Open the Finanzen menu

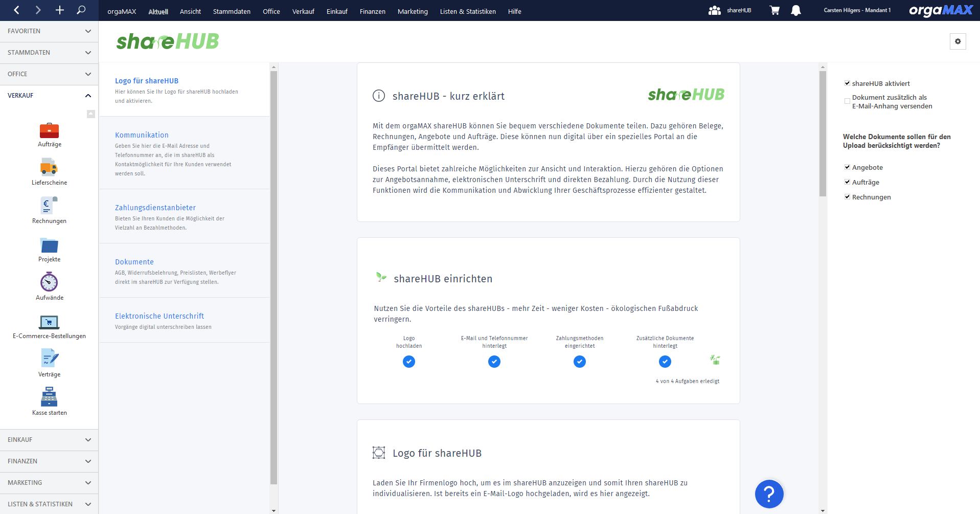[x=373, y=11]
